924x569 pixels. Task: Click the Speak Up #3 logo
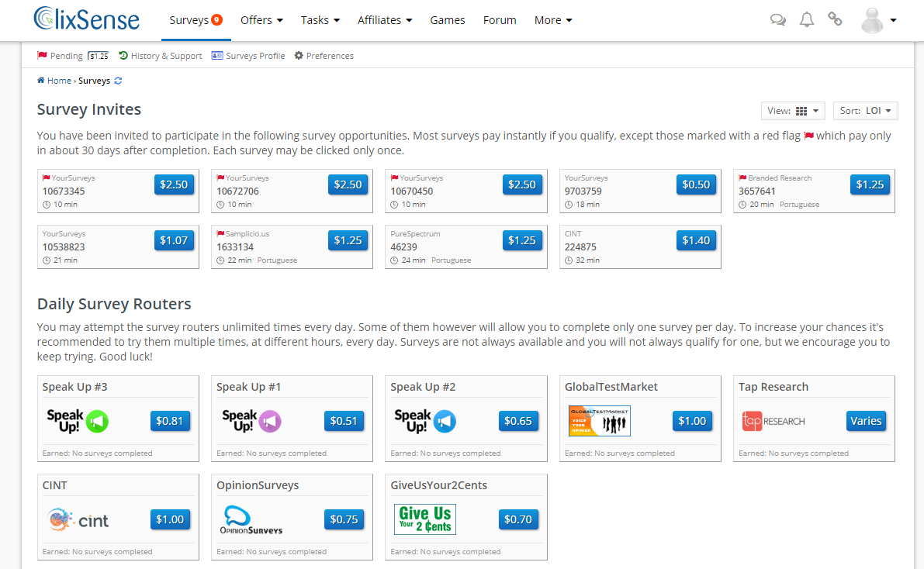pos(78,421)
